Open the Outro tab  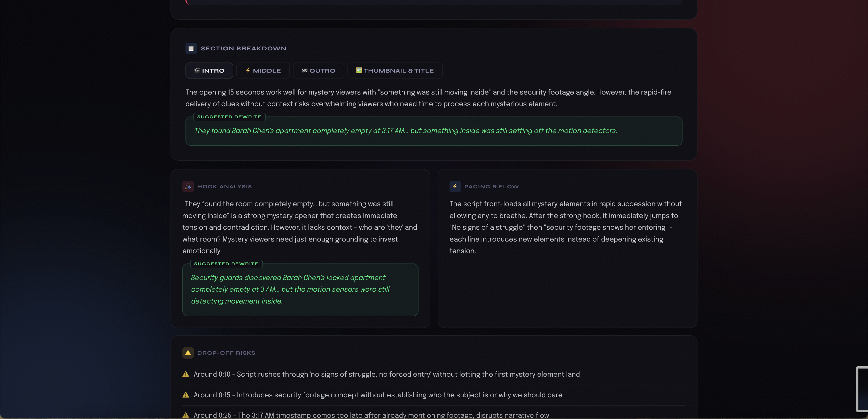[318, 71]
